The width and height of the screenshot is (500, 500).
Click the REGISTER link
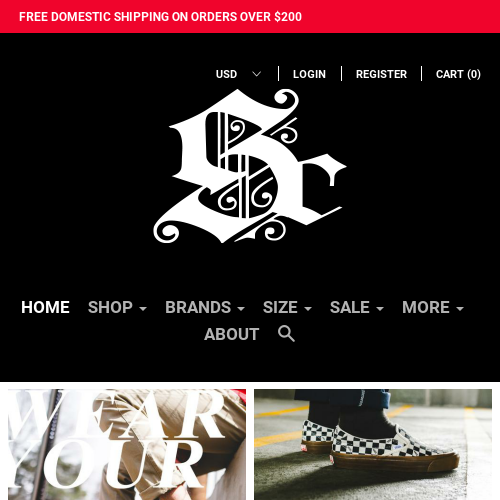click(x=381, y=74)
